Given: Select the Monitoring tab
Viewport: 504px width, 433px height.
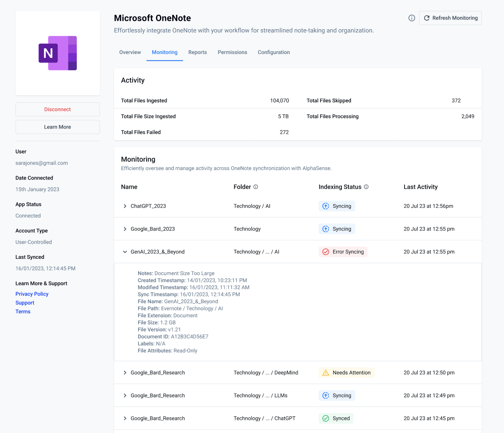Looking at the screenshot, I should click(164, 52).
